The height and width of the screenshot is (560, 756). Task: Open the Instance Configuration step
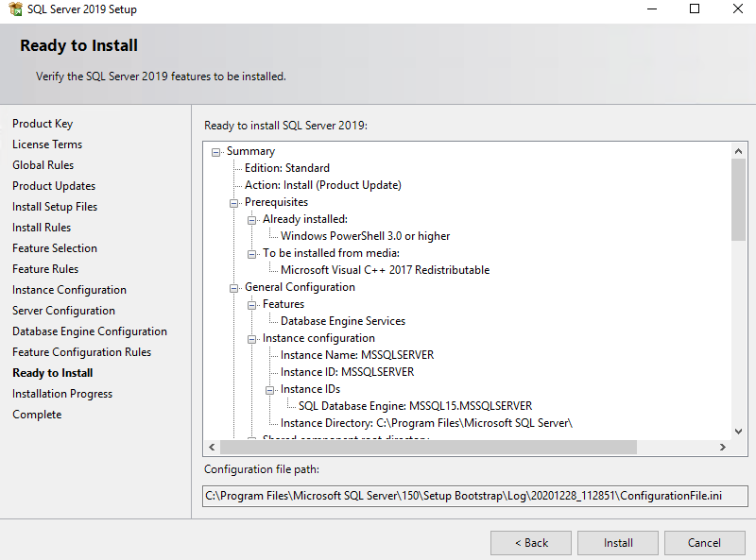click(69, 290)
